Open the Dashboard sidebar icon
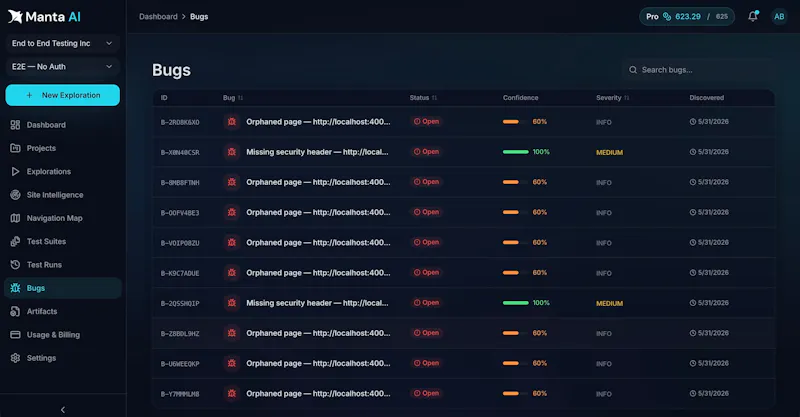The width and height of the screenshot is (800, 417). tap(15, 125)
